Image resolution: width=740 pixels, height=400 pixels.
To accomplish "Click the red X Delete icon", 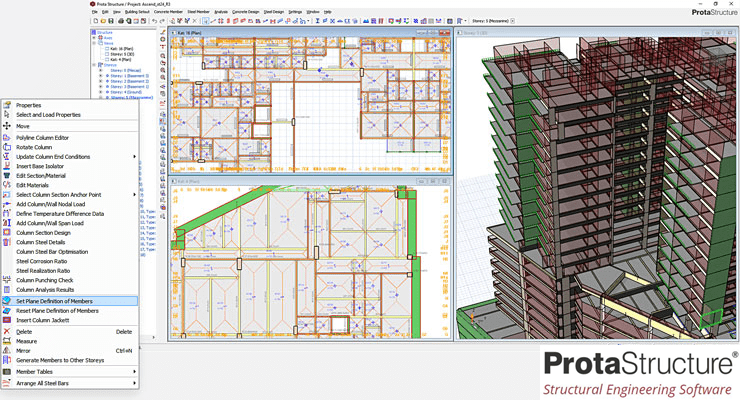I will (x=7, y=332).
